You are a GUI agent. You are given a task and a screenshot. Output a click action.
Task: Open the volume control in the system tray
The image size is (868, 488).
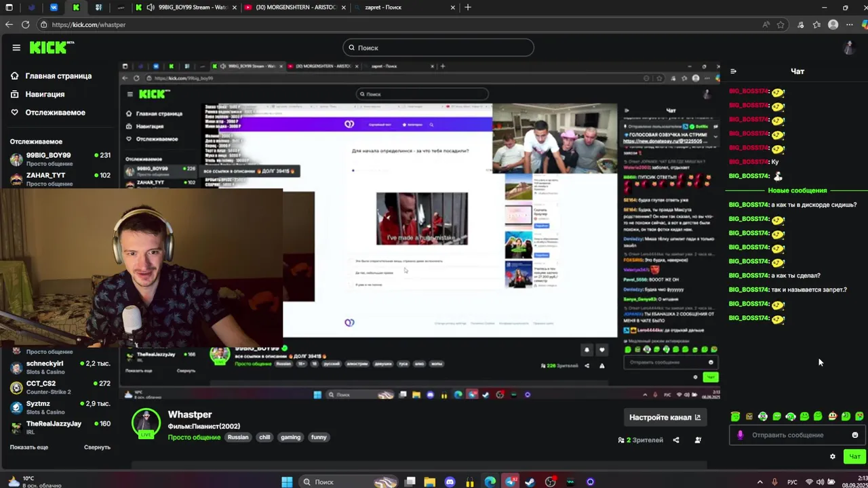point(820,482)
